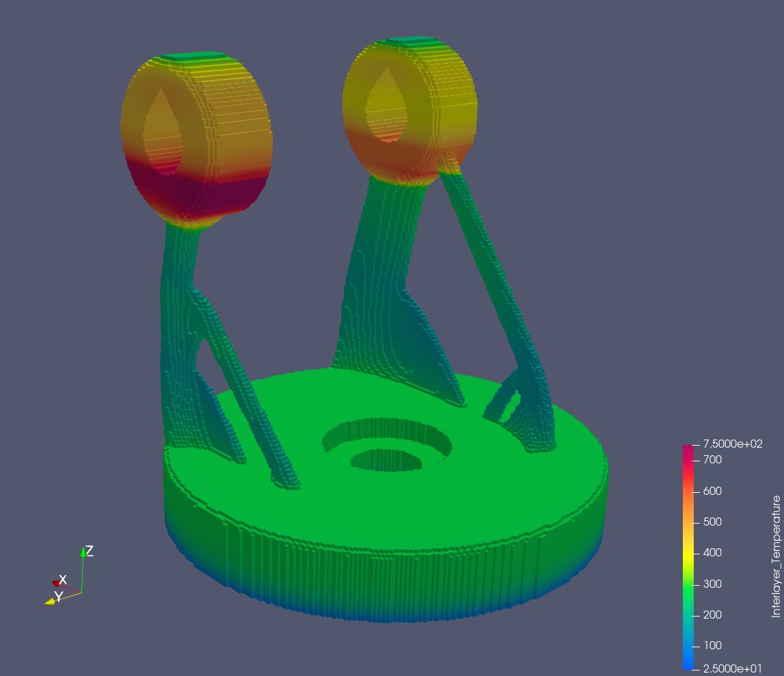Click the 400 tick label on legend

[712, 553]
